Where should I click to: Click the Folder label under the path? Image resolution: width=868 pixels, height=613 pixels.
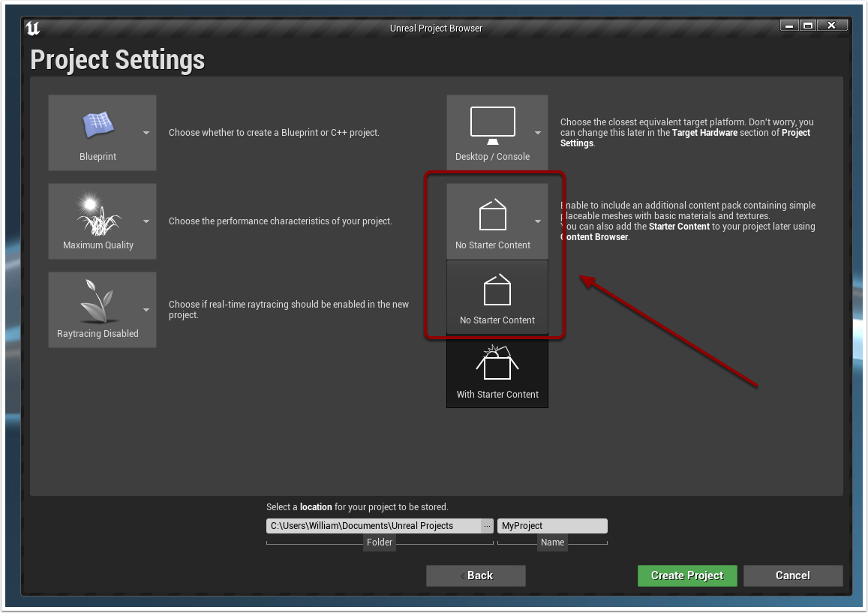coord(379,542)
